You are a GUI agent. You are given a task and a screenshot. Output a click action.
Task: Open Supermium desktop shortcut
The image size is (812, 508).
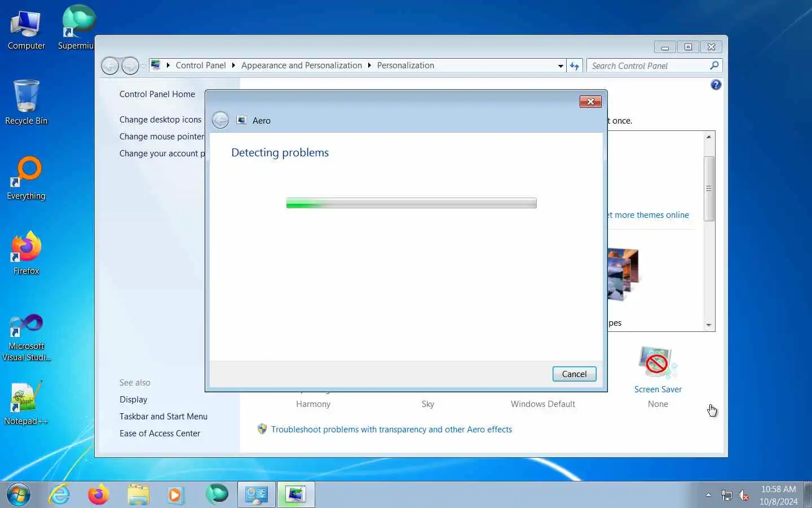click(x=77, y=28)
